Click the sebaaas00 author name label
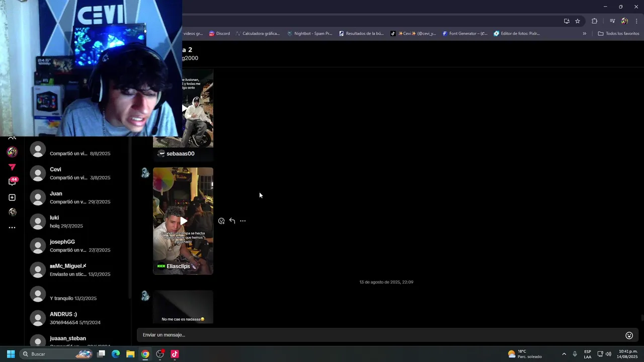The height and width of the screenshot is (362, 644). pyautogui.click(x=180, y=154)
